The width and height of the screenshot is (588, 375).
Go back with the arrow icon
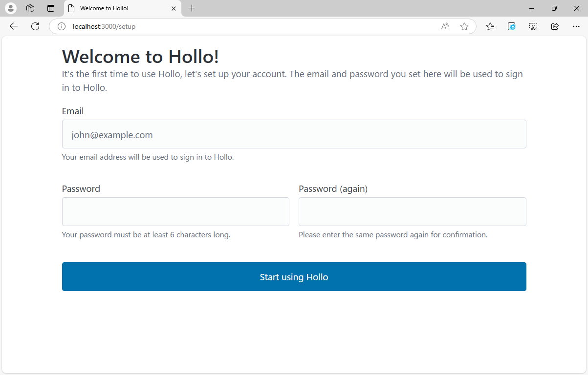(x=14, y=26)
